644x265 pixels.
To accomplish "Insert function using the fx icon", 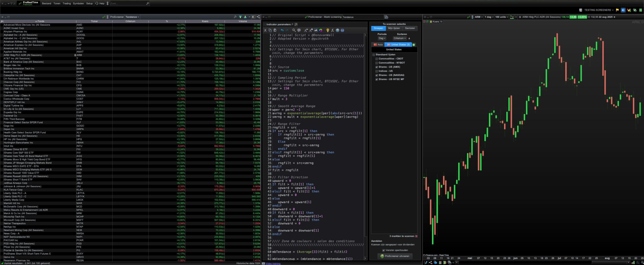I will 332,30.
